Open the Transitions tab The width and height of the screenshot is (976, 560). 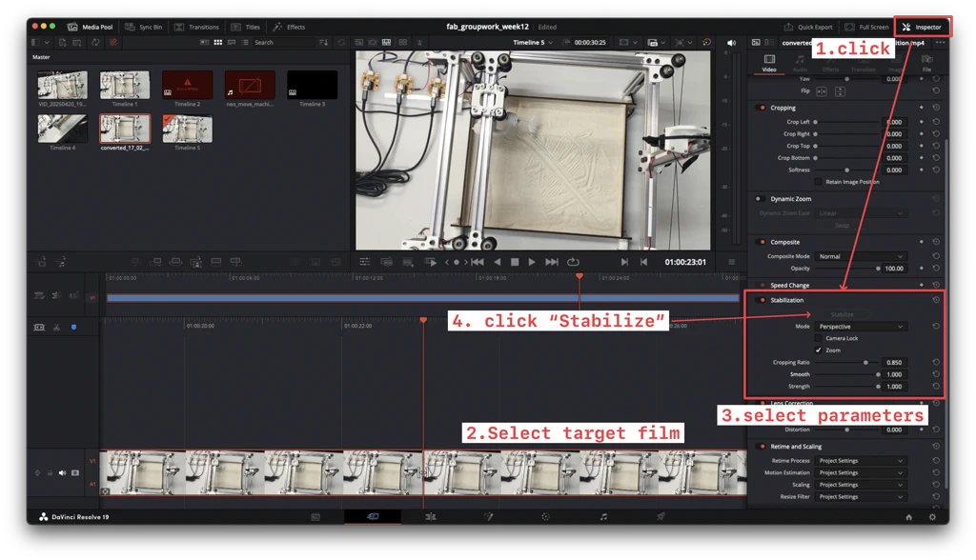(196, 27)
